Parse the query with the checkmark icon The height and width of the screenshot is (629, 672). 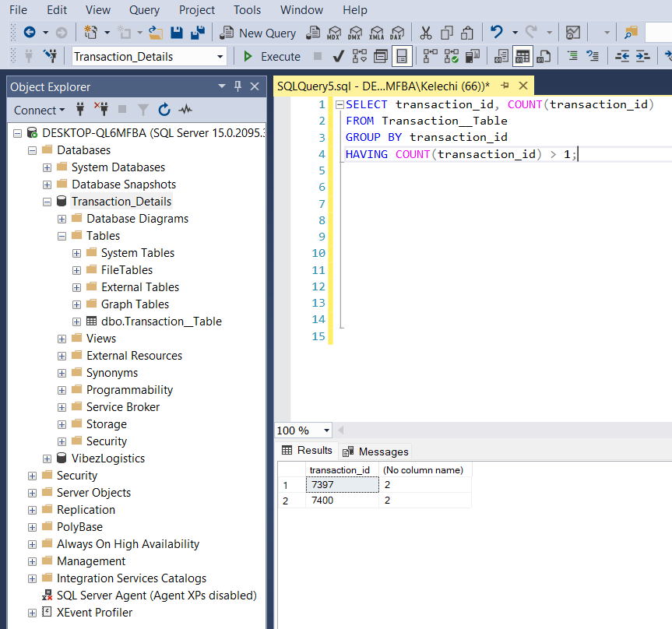point(337,56)
